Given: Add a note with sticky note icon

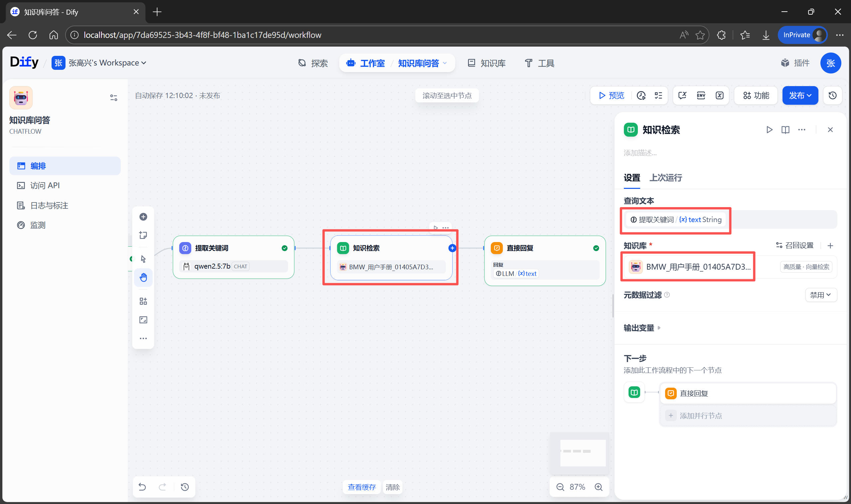Looking at the screenshot, I should click(143, 235).
